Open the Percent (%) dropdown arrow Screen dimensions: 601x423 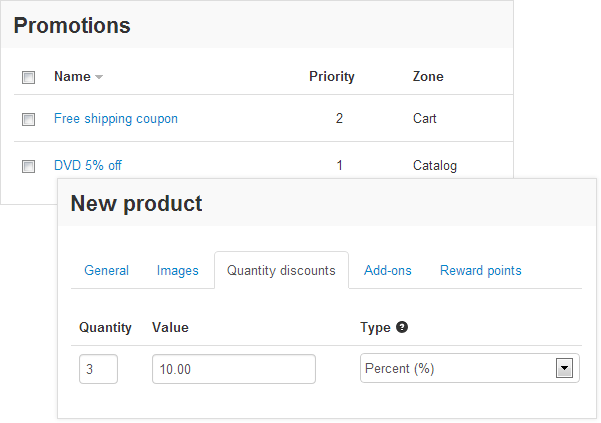click(x=564, y=368)
